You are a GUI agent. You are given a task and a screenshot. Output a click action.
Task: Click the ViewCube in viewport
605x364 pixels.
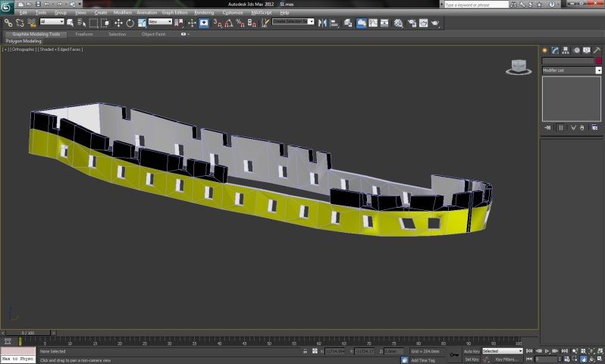point(519,67)
